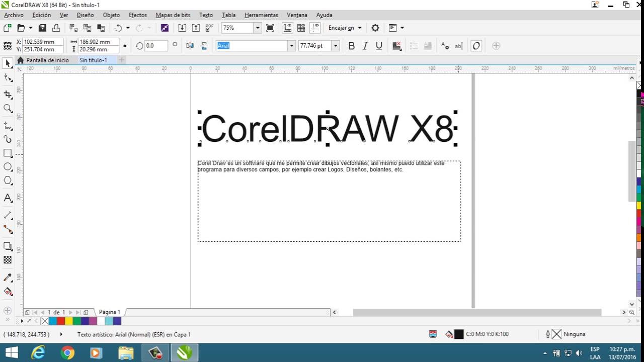
Task: Click the Print icon
Action: [x=56, y=28]
